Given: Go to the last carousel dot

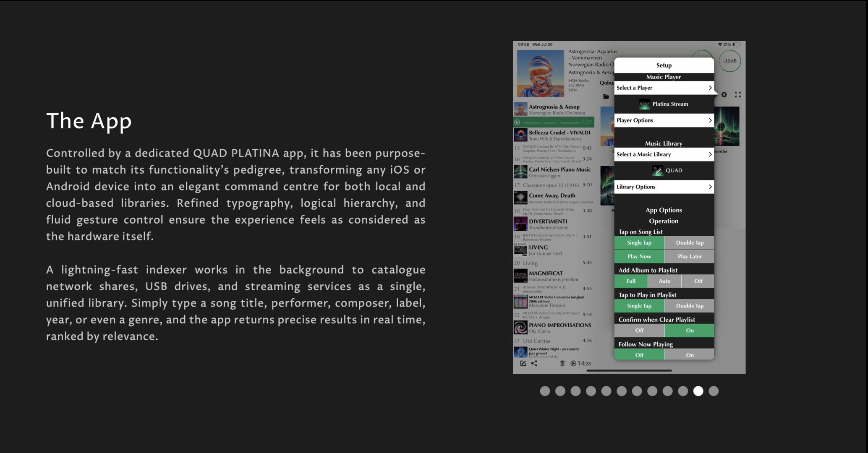Looking at the screenshot, I should (x=713, y=391).
